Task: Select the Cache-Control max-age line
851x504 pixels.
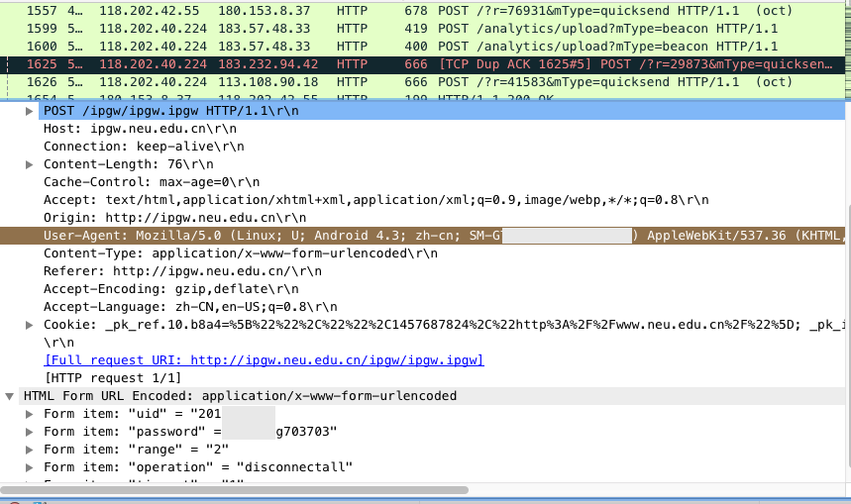Action: (149, 182)
